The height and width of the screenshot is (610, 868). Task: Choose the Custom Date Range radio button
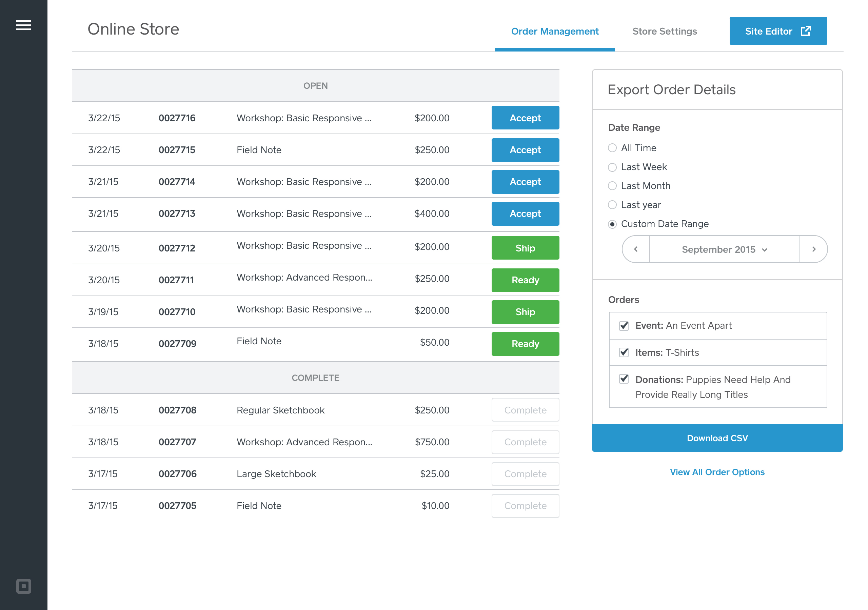pyautogui.click(x=612, y=224)
